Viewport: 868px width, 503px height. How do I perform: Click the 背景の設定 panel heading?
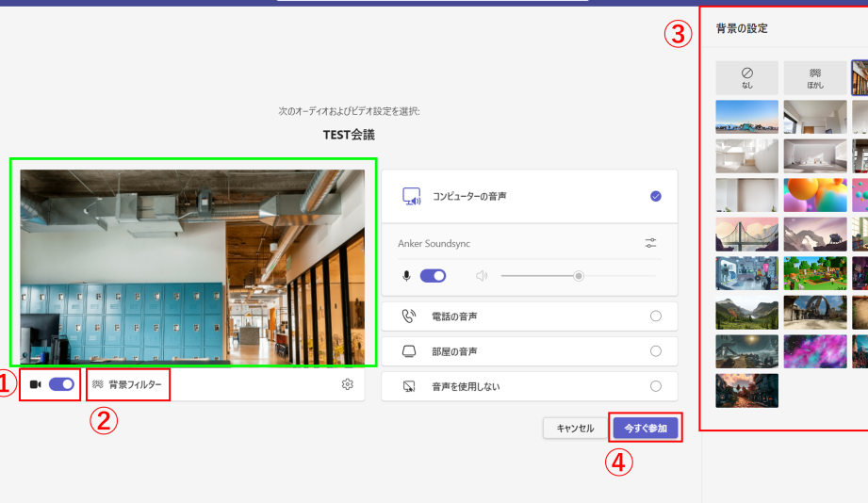pos(742,28)
